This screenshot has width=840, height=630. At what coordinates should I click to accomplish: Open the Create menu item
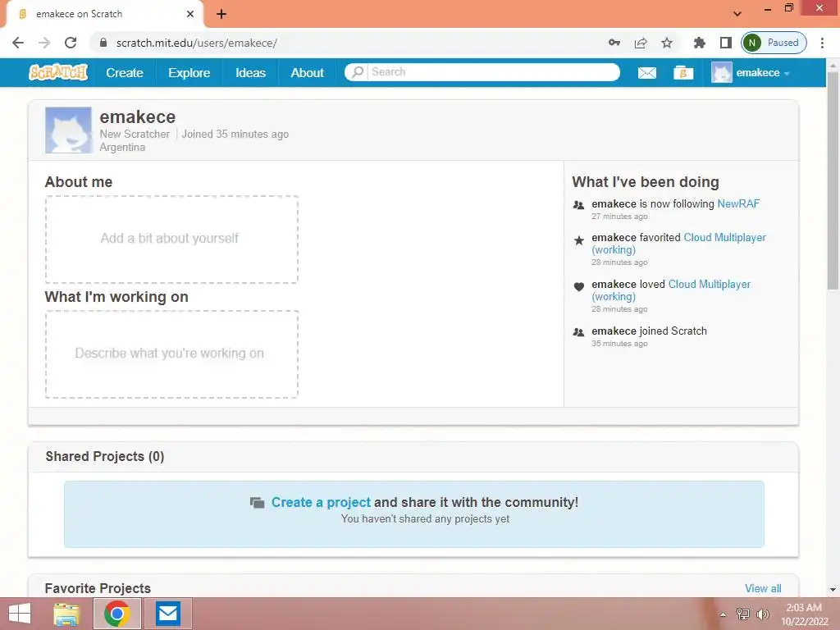coord(125,73)
